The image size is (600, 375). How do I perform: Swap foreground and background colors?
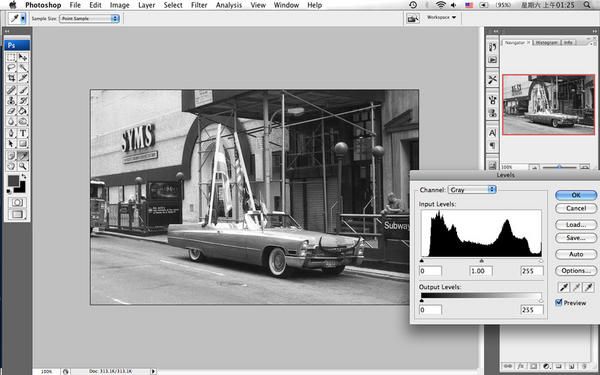pos(24,176)
